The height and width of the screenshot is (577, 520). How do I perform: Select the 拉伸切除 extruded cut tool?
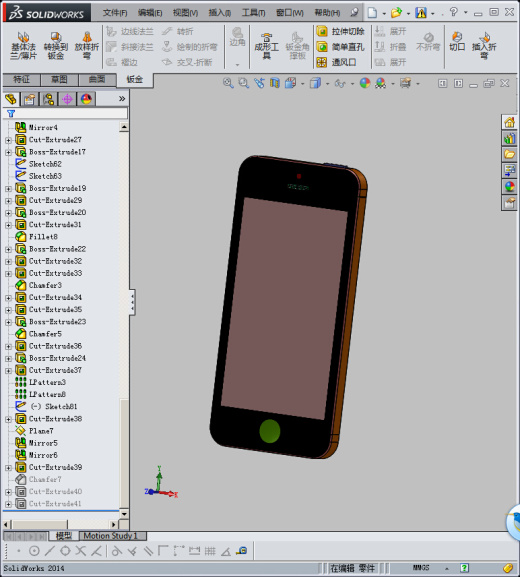[x=340, y=32]
